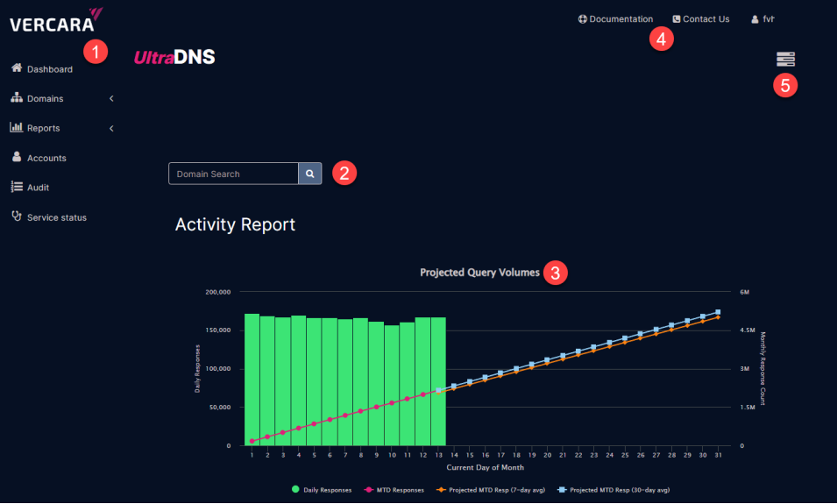Click the 200,000 y-axis label
The height and width of the screenshot is (504, 837).
(x=217, y=292)
